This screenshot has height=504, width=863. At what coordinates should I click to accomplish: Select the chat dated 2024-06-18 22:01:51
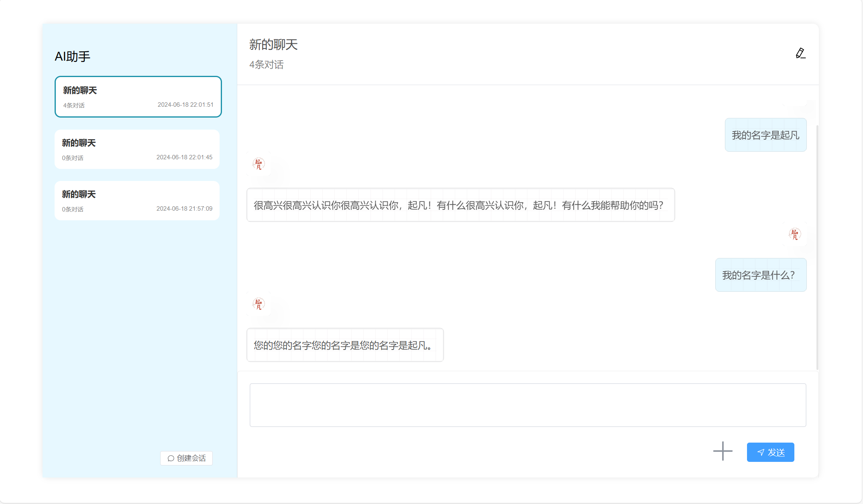tap(138, 97)
